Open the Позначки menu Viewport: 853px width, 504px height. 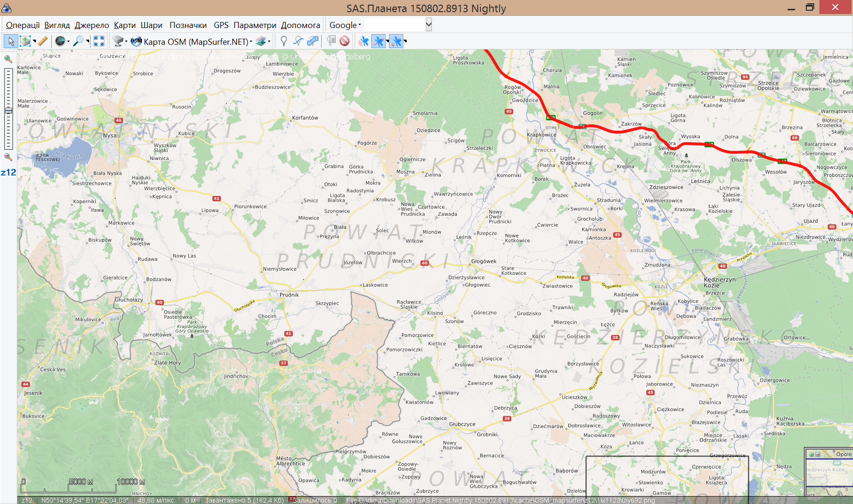188,25
